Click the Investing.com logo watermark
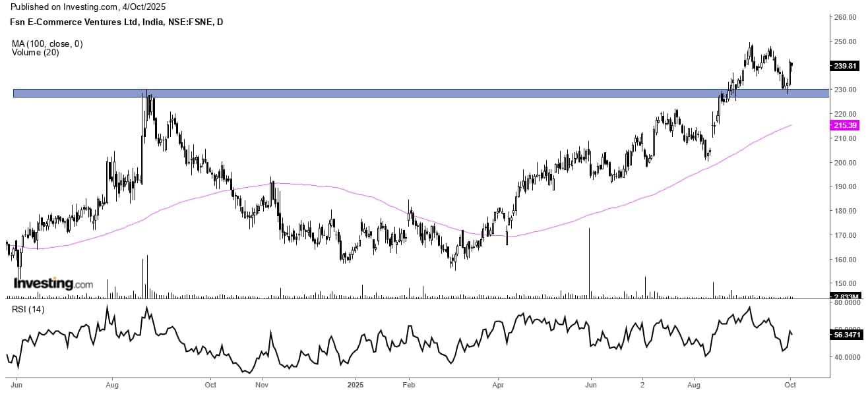Screen dimensions: 868x396 pos(53,284)
